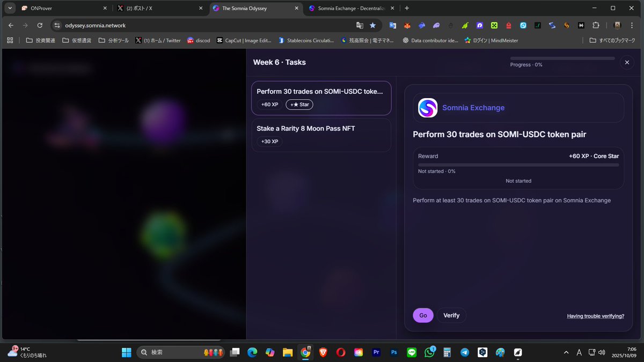Open the purple Phantom ghost extension

pos(436,25)
